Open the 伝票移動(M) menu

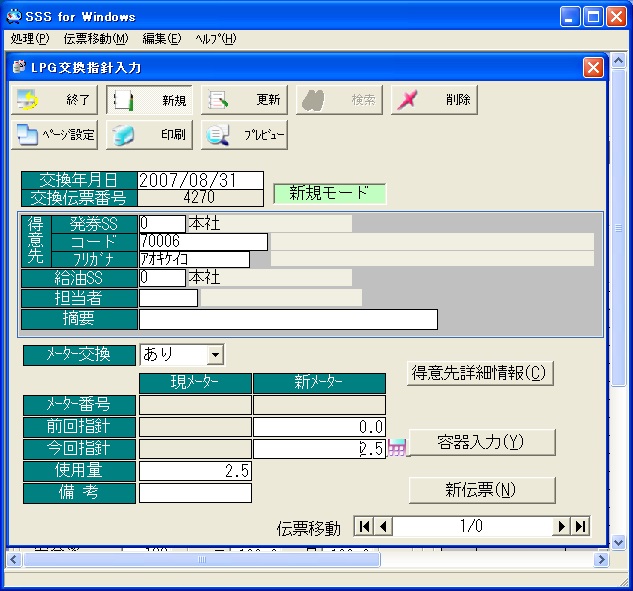coord(95,39)
